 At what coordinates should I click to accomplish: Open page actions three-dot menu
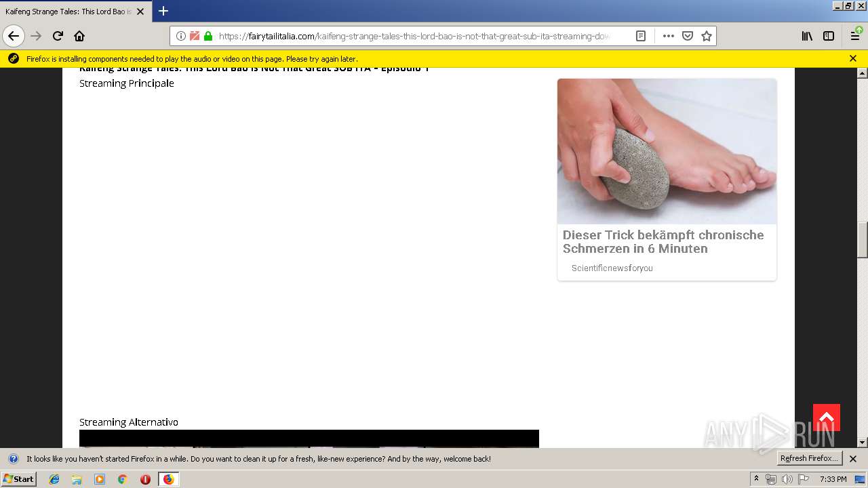click(669, 36)
